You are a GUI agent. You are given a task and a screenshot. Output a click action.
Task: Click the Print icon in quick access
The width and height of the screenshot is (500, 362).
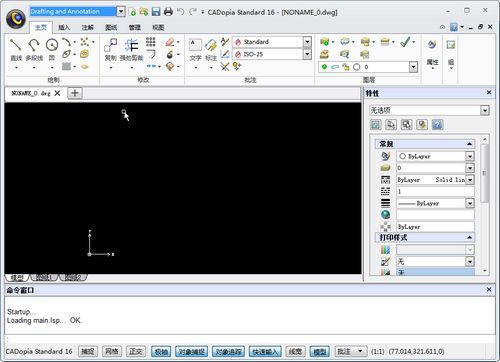tap(168, 12)
